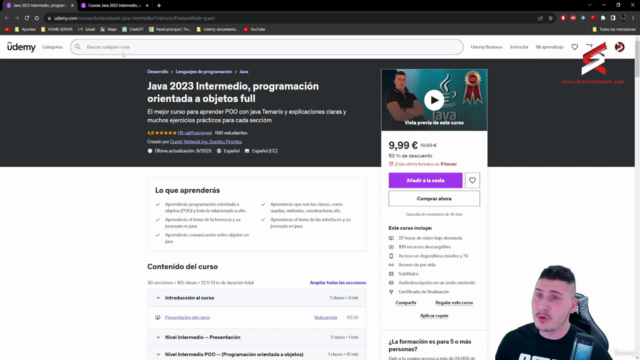The image size is (640, 360).
Task: Click Lenguajes de programación breadcrumb
Action: pyautogui.click(x=204, y=72)
